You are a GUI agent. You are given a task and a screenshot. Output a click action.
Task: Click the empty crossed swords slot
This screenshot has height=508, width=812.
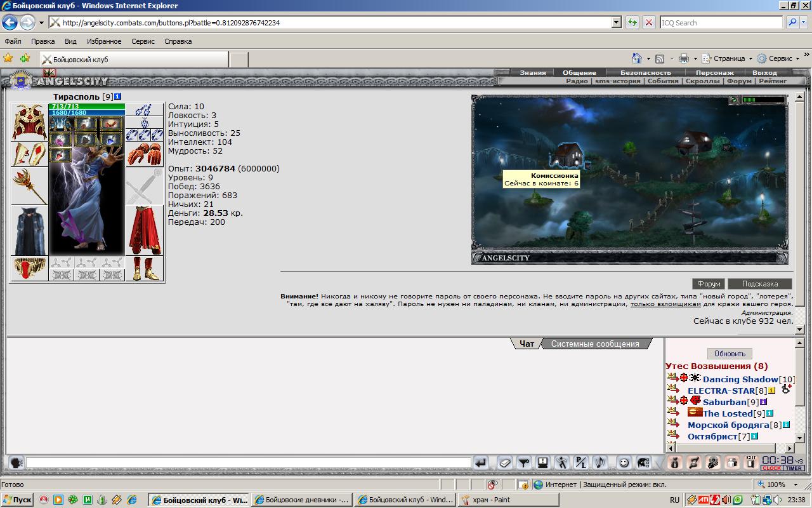pyautogui.click(x=145, y=186)
